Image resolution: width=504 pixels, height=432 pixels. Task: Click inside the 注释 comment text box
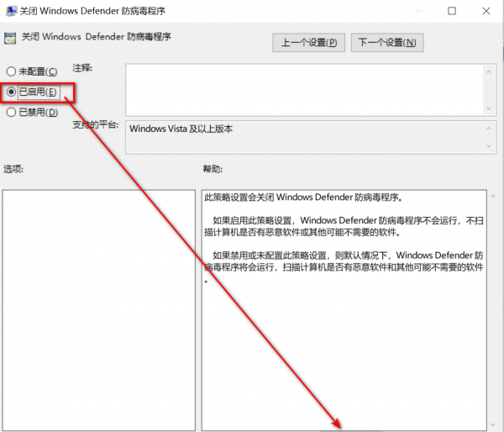tap(305, 90)
